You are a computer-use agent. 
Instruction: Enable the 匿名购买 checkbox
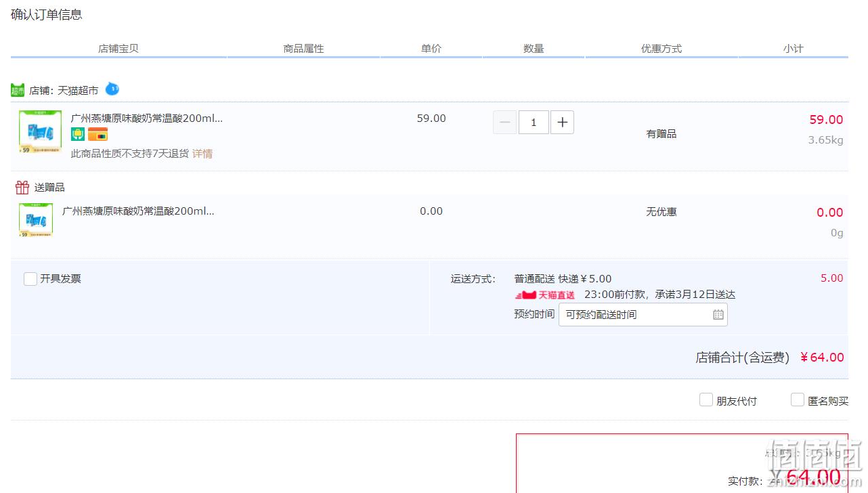798,400
